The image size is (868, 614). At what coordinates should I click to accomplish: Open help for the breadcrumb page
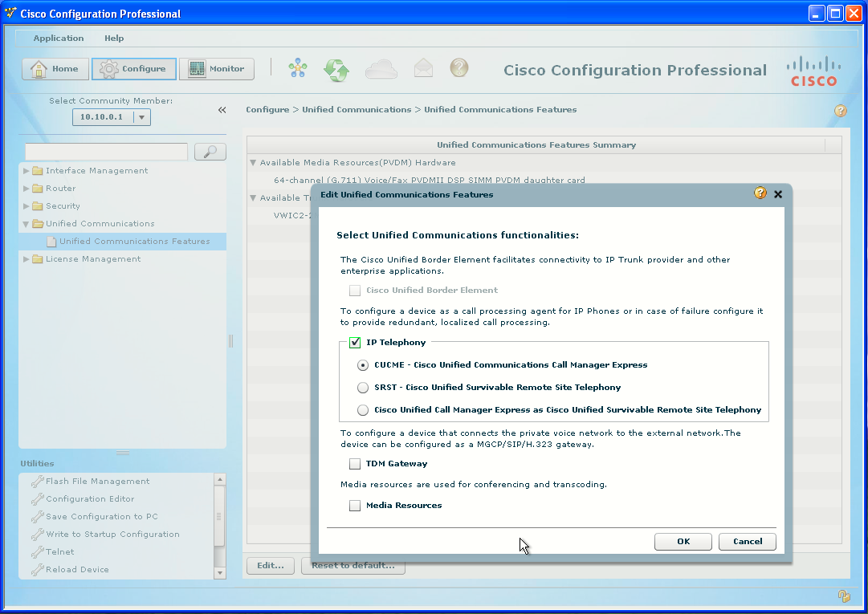coord(841,111)
